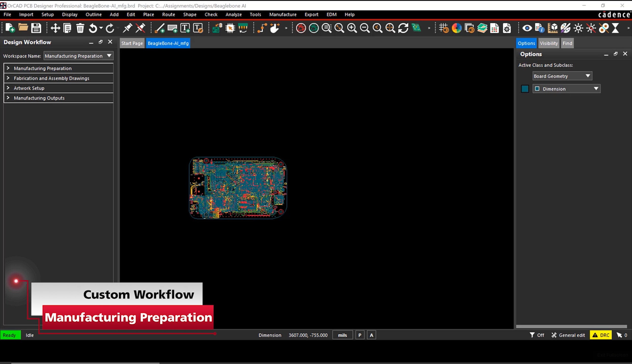Open the Workspace Name dropdown
Viewport: 632px width, 364px height.
point(78,56)
